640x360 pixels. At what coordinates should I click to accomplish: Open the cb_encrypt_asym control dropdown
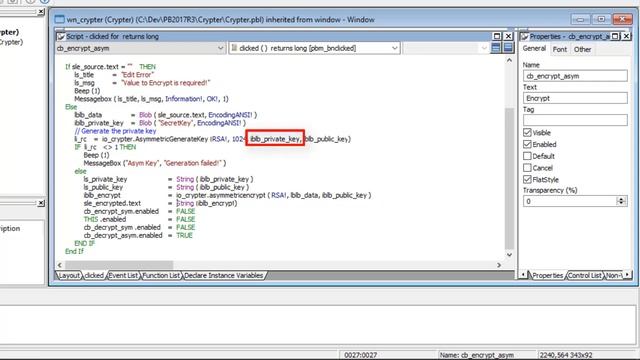tap(220, 48)
